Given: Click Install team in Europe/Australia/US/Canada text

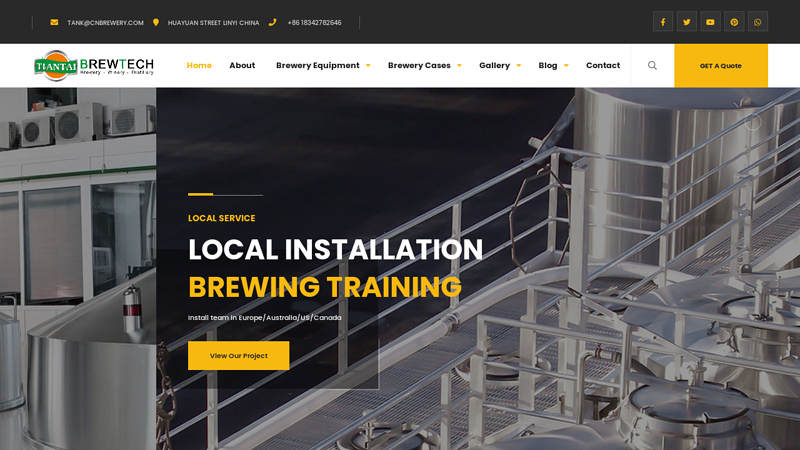Looking at the screenshot, I should [x=264, y=317].
